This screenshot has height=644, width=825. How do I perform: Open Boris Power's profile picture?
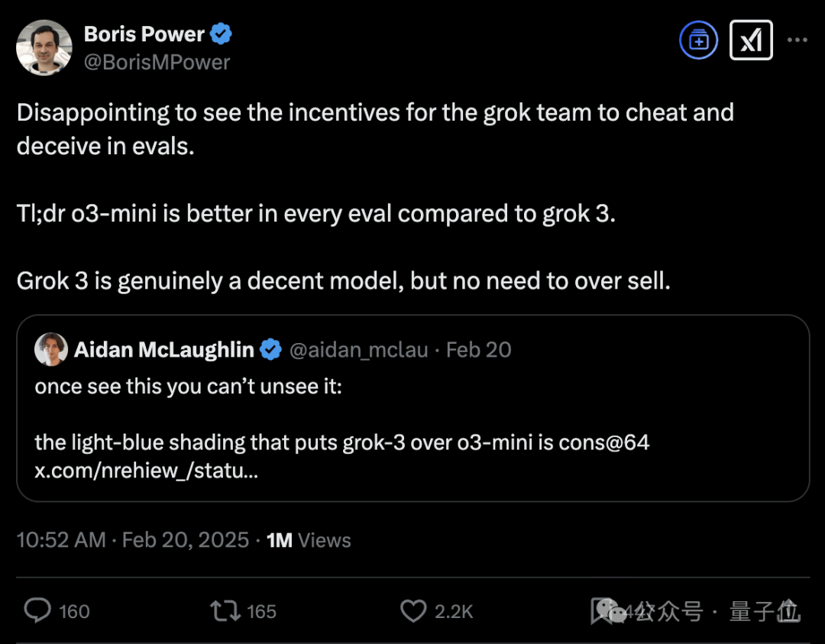[x=44, y=48]
